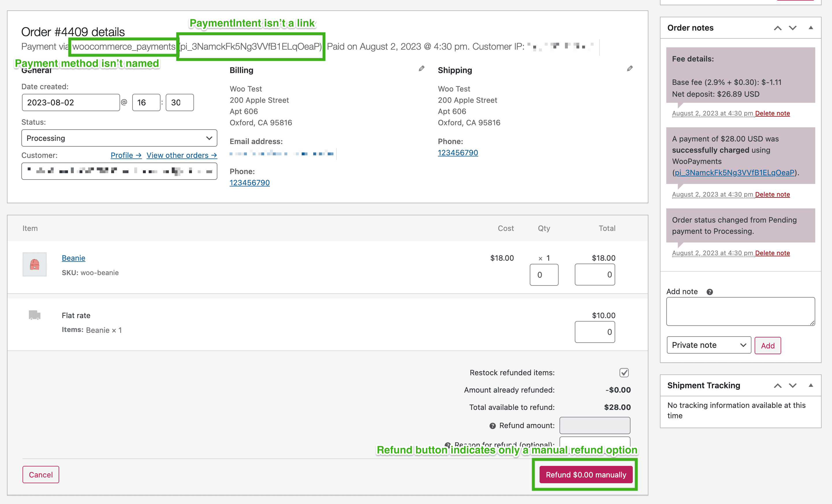Image resolution: width=832 pixels, height=504 pixels.
Task: Open help tooltip beside Add note
Action: pyautogui.click(x=710, y=292)
